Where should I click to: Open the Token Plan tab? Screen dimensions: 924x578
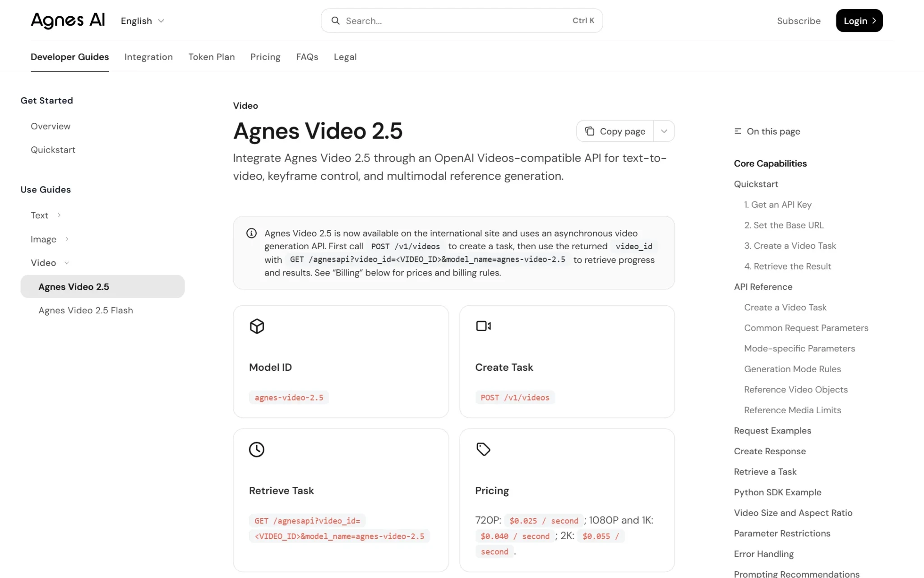tap(212, 57)
